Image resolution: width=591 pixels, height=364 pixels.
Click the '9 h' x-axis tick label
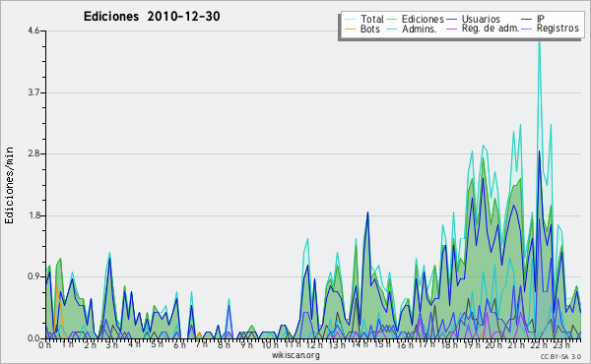point(247,345)
